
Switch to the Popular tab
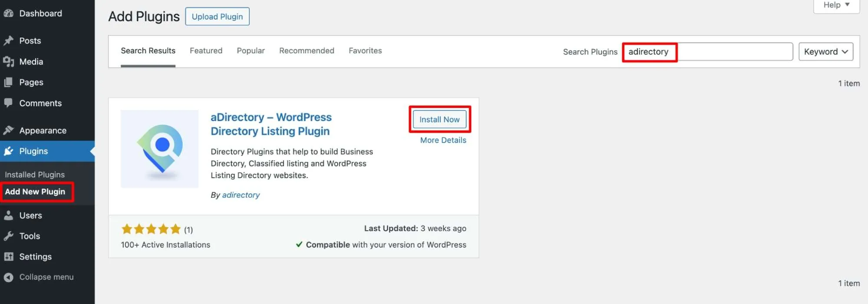(251, 51)
